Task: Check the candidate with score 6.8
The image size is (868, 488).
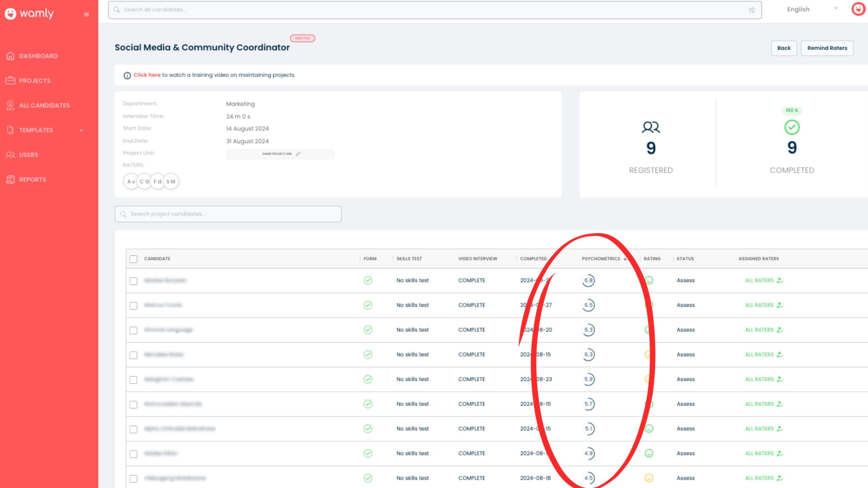Action: (134, 281)
